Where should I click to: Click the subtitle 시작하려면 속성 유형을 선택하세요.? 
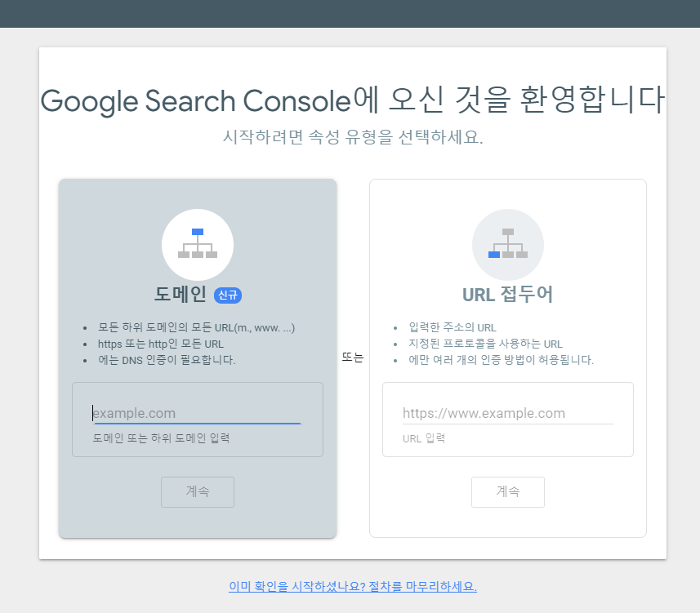coord(353,136)
